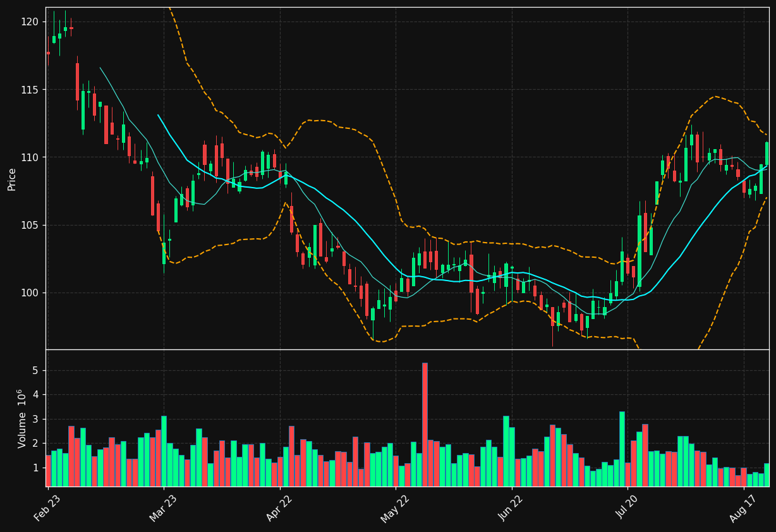Click the 110 price axis value

coord(30,157)
